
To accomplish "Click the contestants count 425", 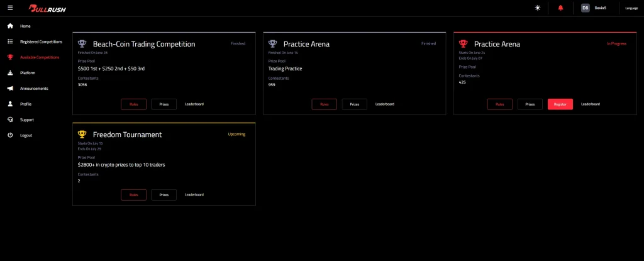I will pos(462,82).
